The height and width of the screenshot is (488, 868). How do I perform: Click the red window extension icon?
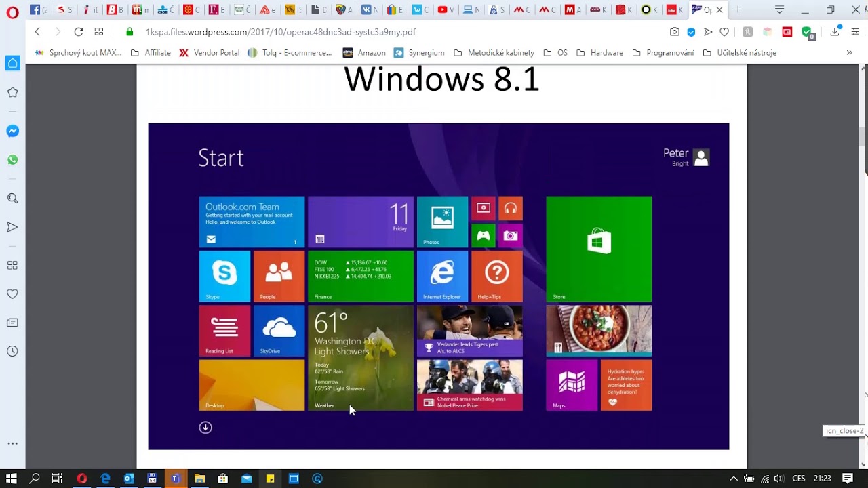click(x=787, y=32)
